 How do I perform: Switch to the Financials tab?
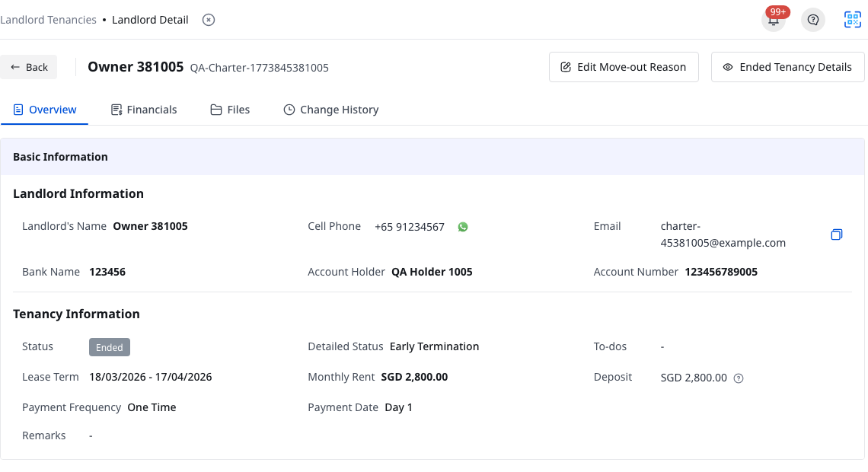click(144, 110)
